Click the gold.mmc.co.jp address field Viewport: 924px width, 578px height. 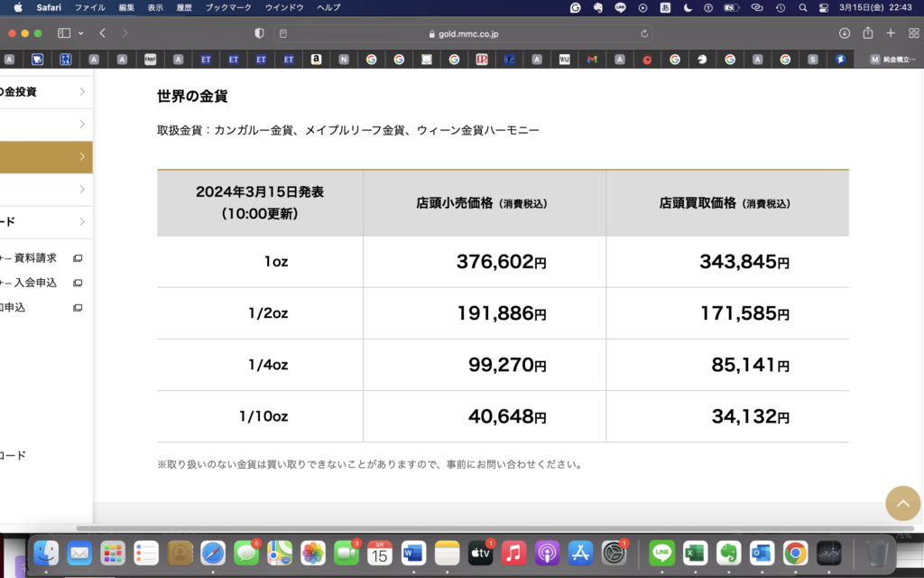pyautogui.click(x=463, y=33)
